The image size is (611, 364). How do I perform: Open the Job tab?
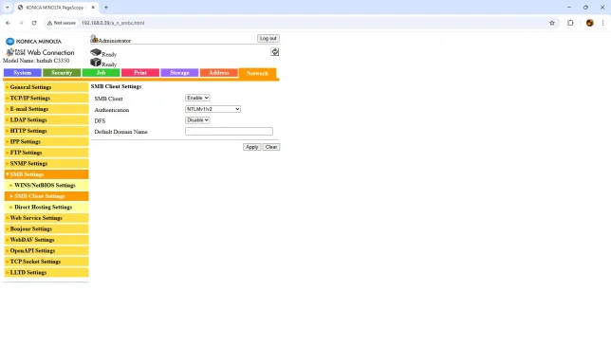click(101, 73)
